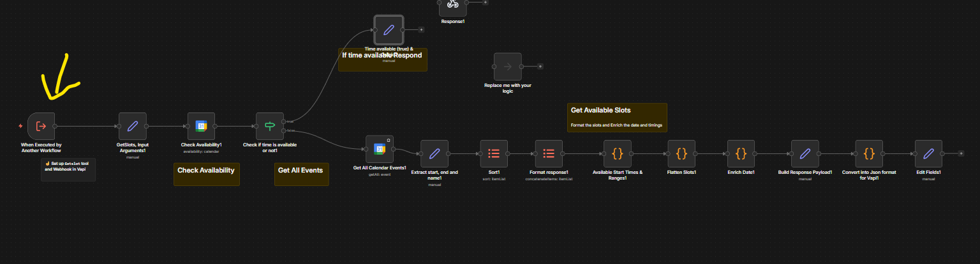Add a node after the Time available (true) node

coord(421,29)
